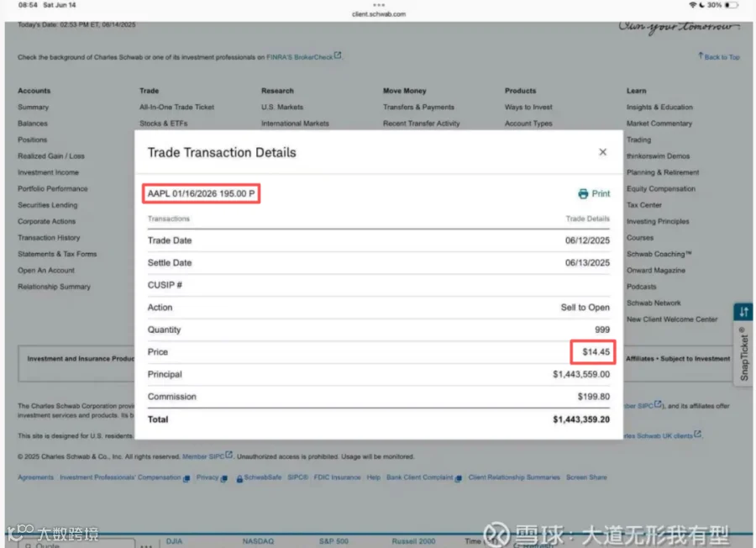Open Transaction History link
Image resolution: width=756 pixels, height=548 pixels.
click(49, 238)
